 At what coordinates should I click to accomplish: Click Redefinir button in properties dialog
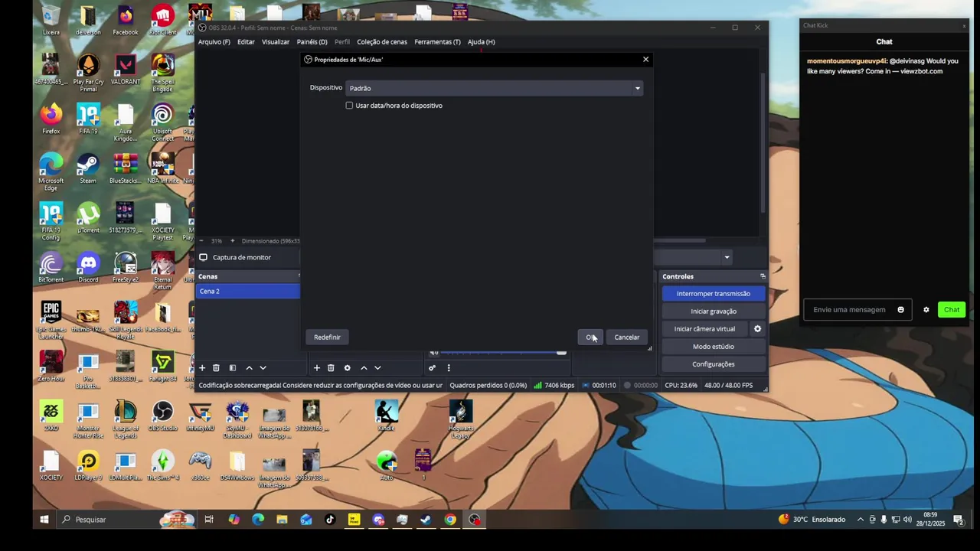coord(327,337)
